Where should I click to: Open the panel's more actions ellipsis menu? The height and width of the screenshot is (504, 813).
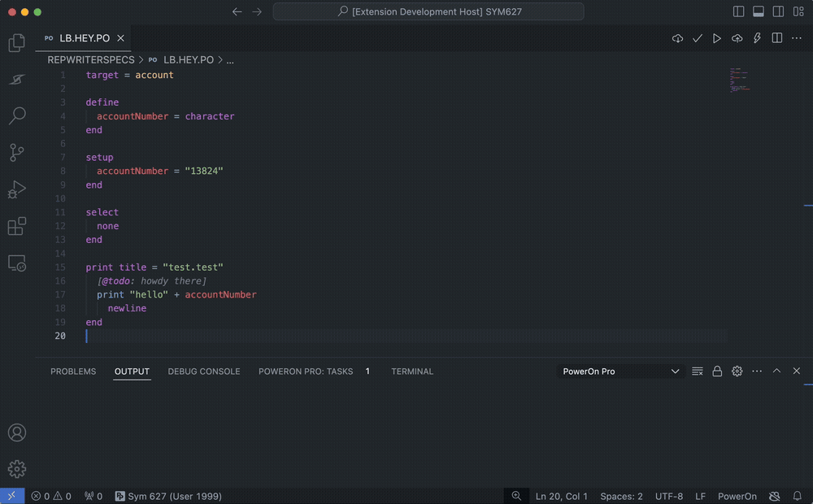[x=757, y=371]
